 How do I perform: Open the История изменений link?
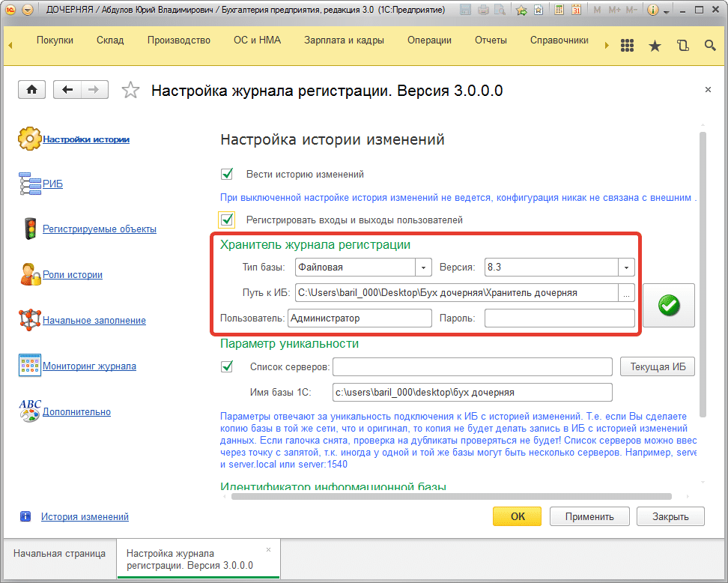(x=85, y=516)
